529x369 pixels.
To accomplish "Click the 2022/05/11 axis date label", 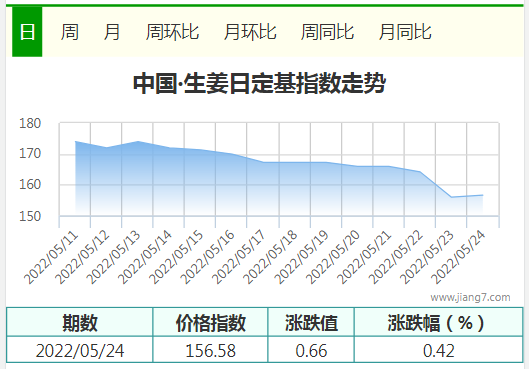I will point(51,257).
